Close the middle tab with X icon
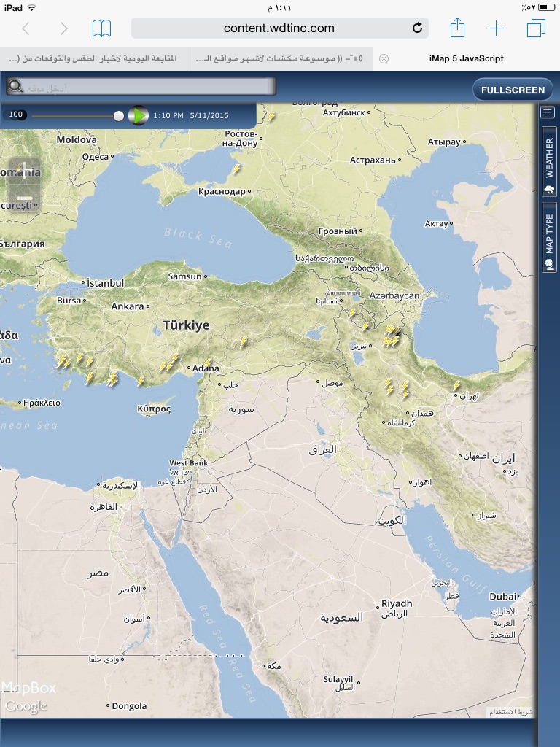This screenshot has width=560, height=747. point(384,58)
